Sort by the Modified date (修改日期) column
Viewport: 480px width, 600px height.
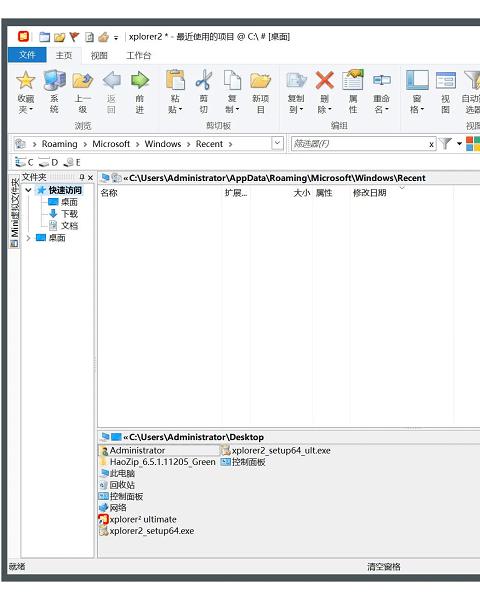pyautogui.click(x=369, y=193)
